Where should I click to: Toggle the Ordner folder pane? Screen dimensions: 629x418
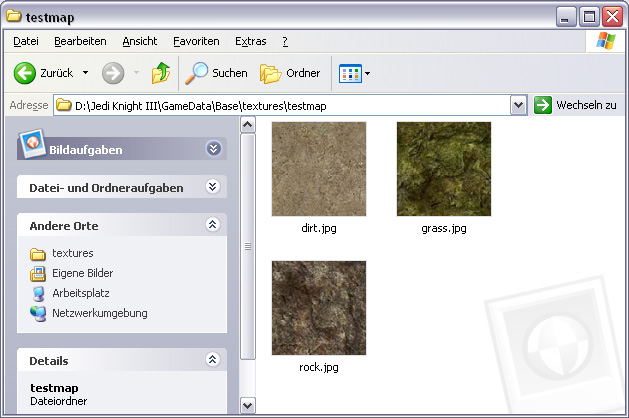(290, 73)
